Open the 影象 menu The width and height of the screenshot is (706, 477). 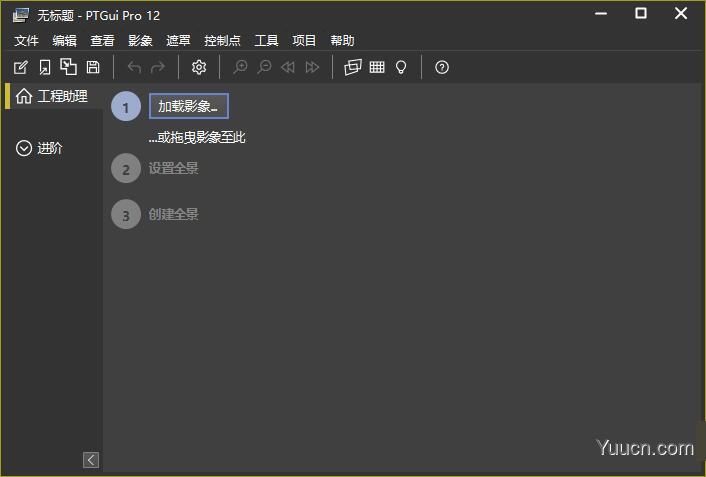[140, 41]
